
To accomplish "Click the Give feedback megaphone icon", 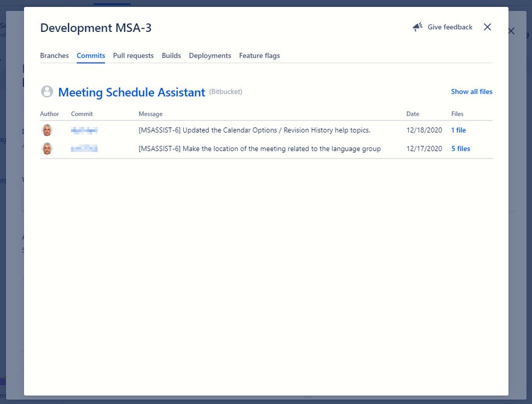I will pos(418,27).
